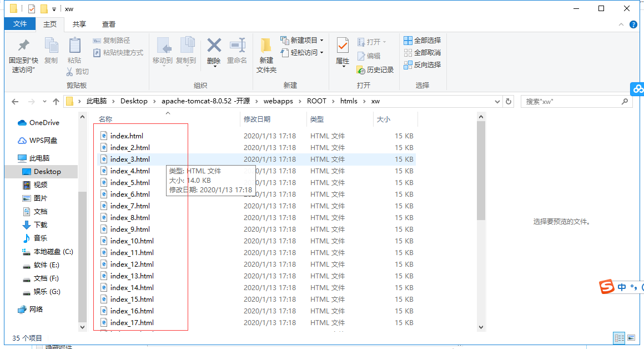Open 图片 in the navigation pane

coord(35,198)
